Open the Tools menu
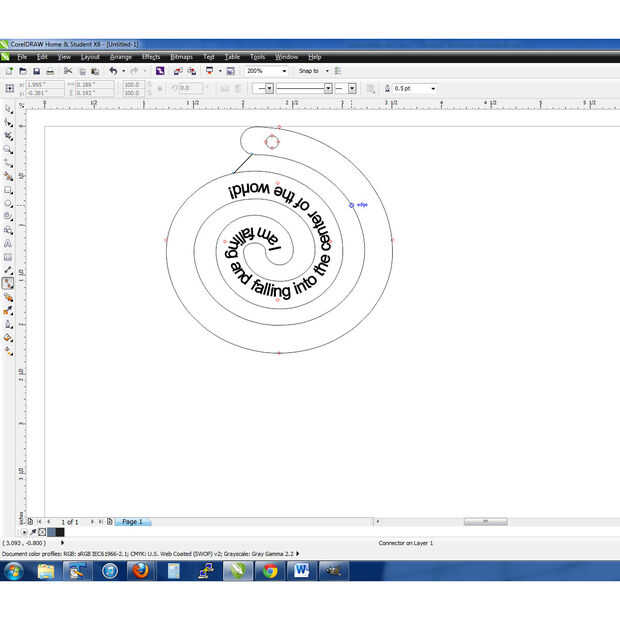The height and width of the screenshot is (620, 620). click(257, 57)
